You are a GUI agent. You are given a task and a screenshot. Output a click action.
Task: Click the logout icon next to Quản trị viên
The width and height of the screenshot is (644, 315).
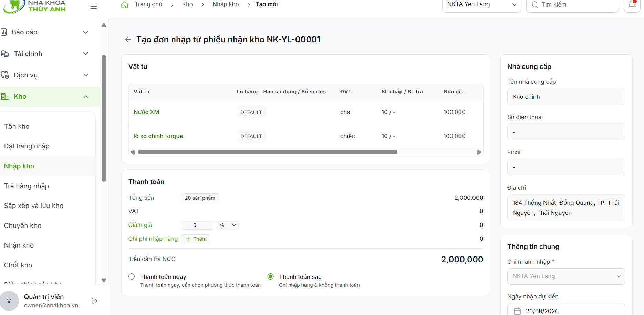tap(95, 301)
